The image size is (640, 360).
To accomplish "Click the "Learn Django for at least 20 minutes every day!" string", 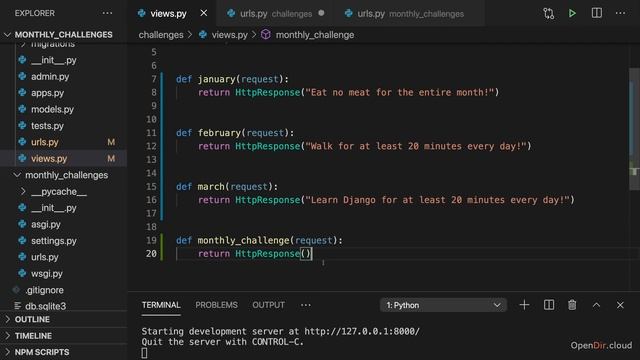I will click(x=438, y=200).
